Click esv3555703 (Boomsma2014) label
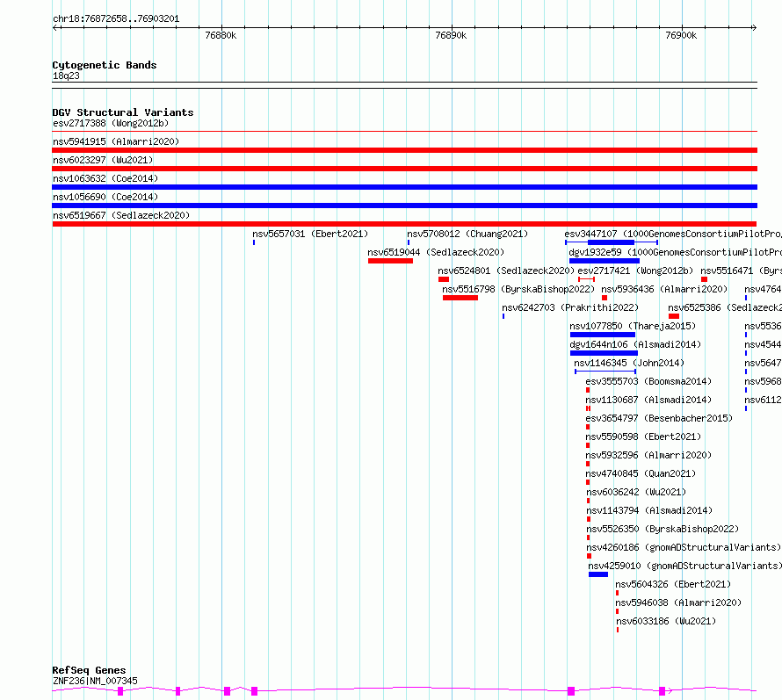Viewport: 782px width, 700px height. click(648, 381)
